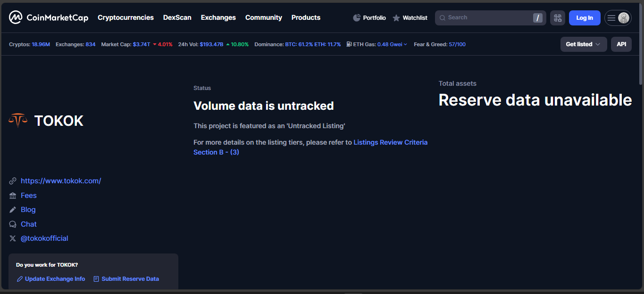Click the Cryptos 18.96M value
Screen dimensions: 644x294
[x=41, y=44]
